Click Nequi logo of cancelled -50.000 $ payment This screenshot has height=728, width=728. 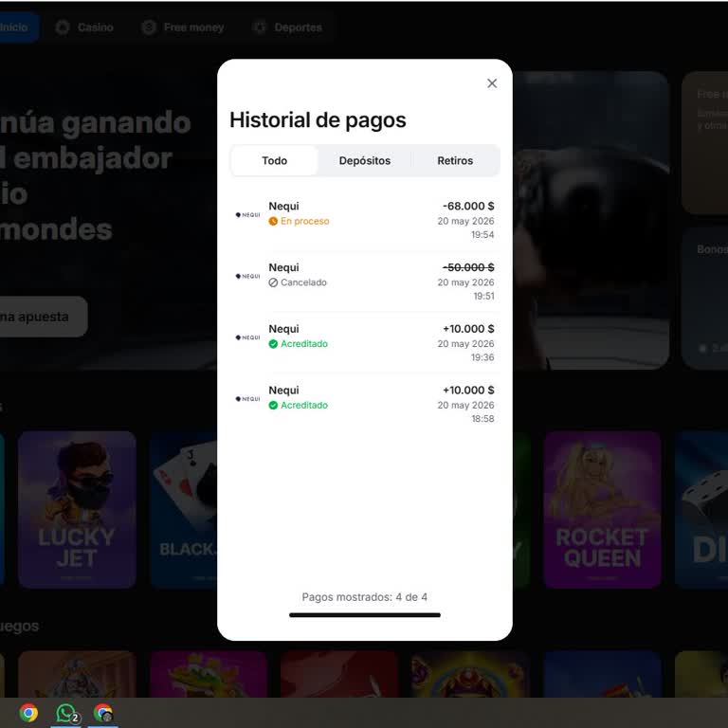247,276
